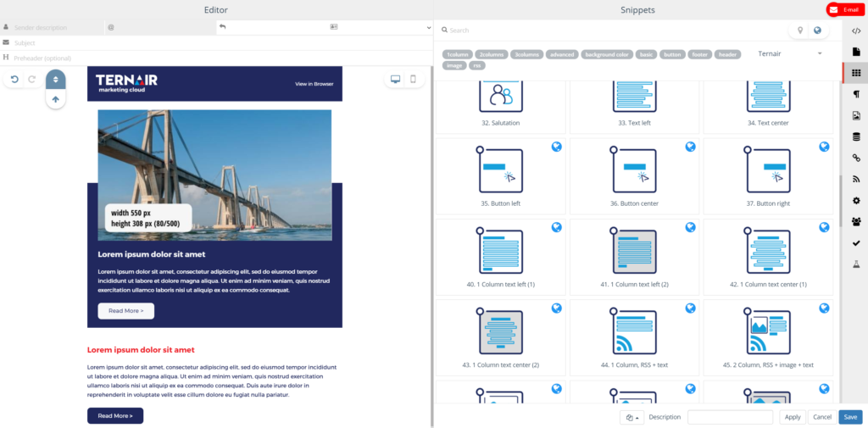Filter snippets by background color tag
Screen dimensions: 868x428
607,54
